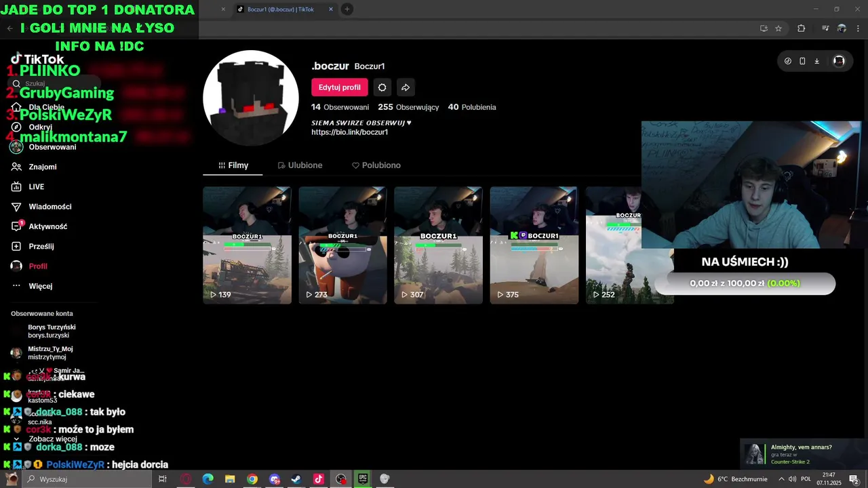The image size is (868, 488).
Task: Click the TikTok coin icon top right
Action: point(787,61)
